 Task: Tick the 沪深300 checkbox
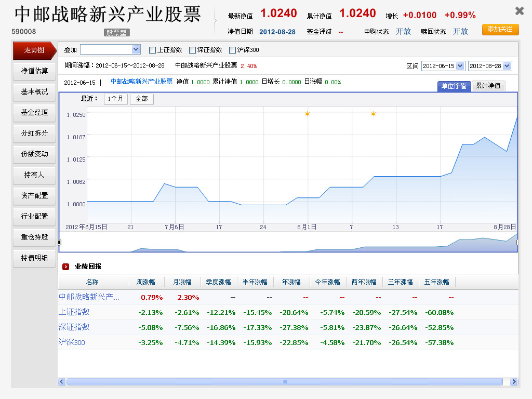pyautogui.click(x=232, y=50)
